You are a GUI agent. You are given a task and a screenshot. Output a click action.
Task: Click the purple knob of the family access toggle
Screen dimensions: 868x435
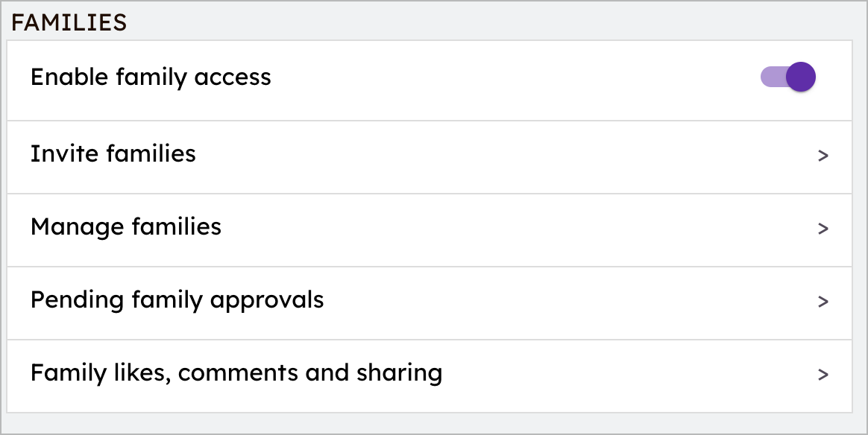(801, 77)
